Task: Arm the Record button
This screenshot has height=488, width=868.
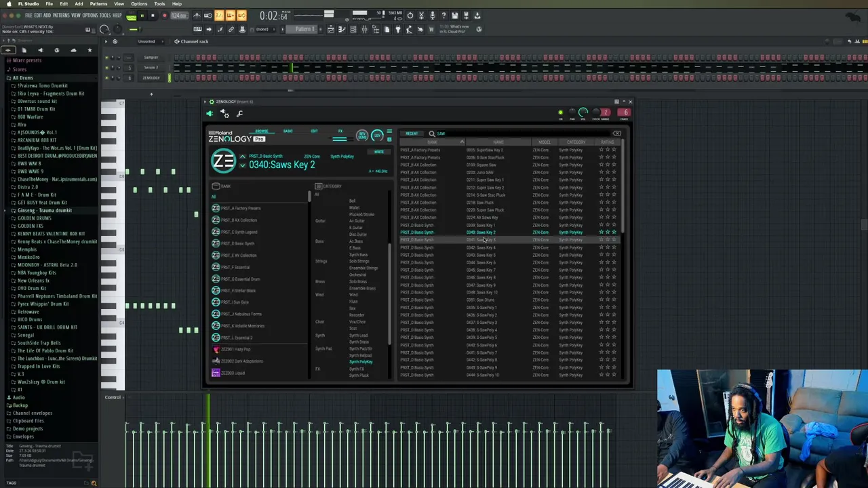Action: click(163, 15)
